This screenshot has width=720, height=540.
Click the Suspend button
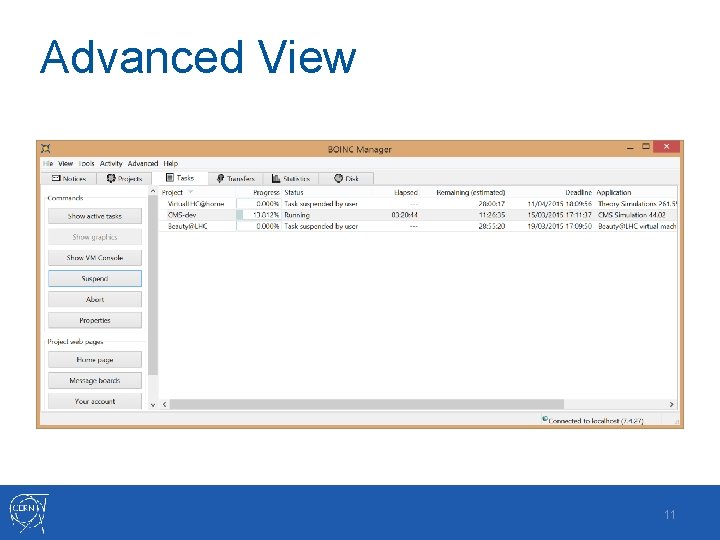pos(95,279)
